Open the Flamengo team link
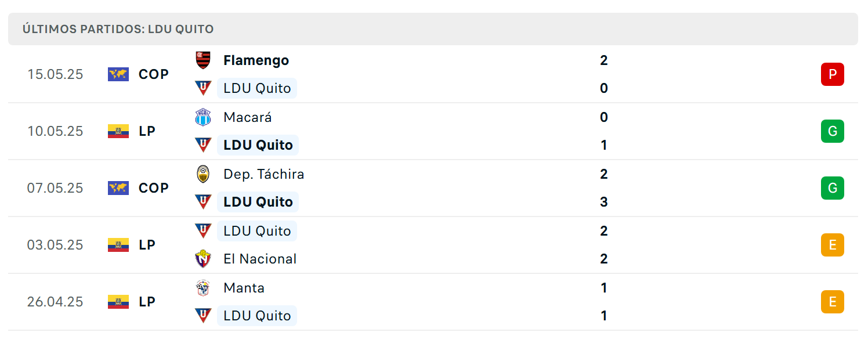This screenshot has width=868, height=343. tap(256, 60)
